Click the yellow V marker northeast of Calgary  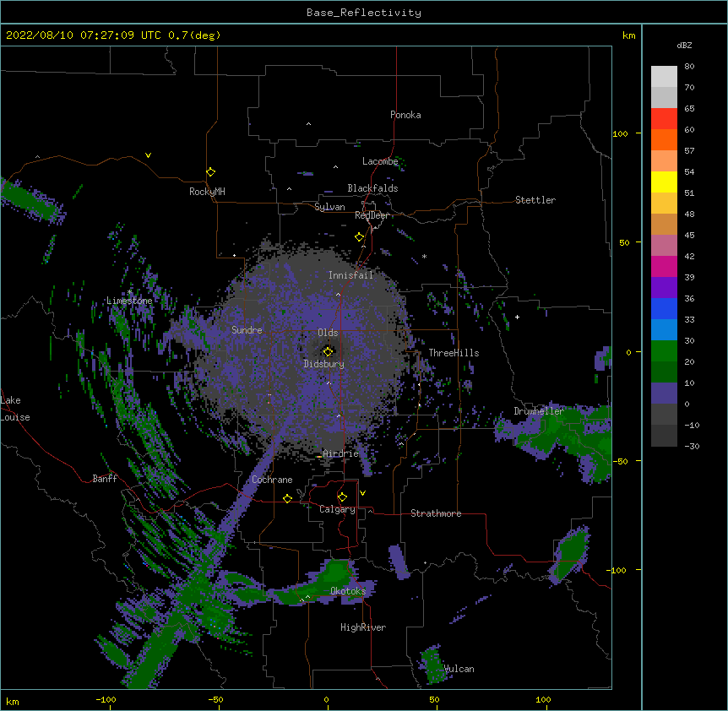[362, 493]
